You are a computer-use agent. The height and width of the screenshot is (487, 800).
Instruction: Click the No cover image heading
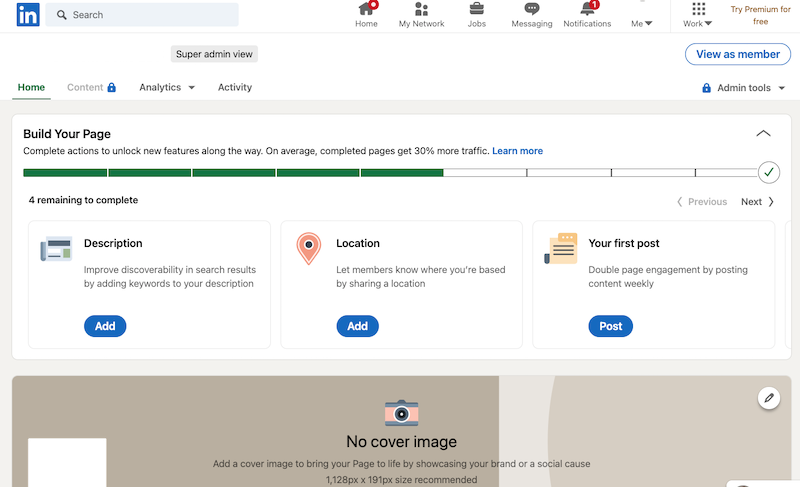[x=402, y=442]
